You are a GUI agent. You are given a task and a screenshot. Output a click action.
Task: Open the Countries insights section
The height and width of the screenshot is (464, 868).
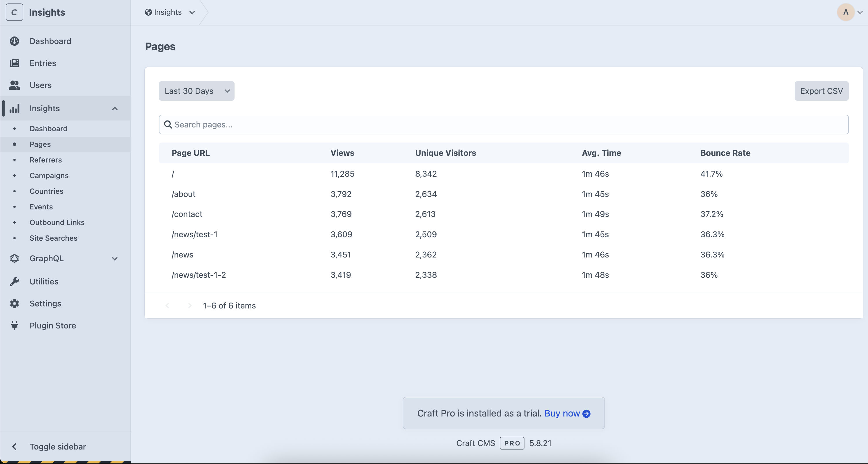46,191
